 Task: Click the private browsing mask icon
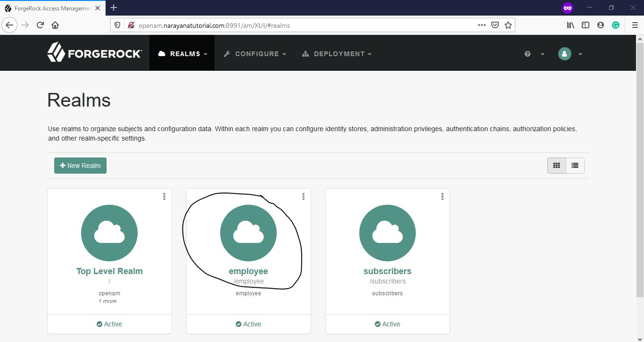pyautogui.click(x=568, y=8)
